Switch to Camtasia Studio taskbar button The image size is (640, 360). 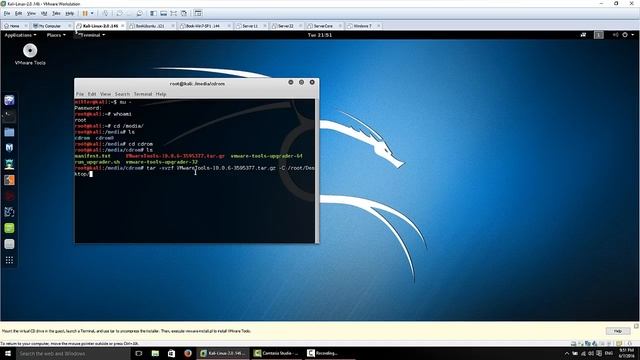(x=277, y=353)
